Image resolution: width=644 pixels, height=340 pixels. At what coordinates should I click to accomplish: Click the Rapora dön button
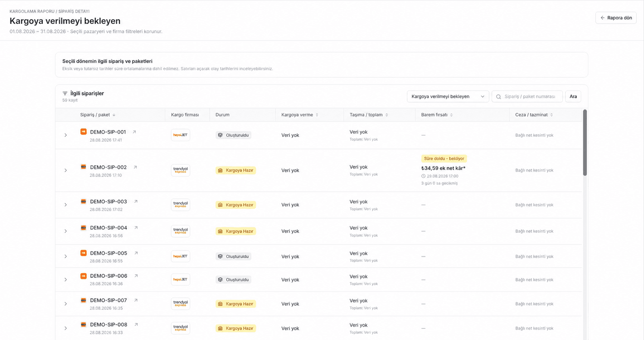[616, 18]
